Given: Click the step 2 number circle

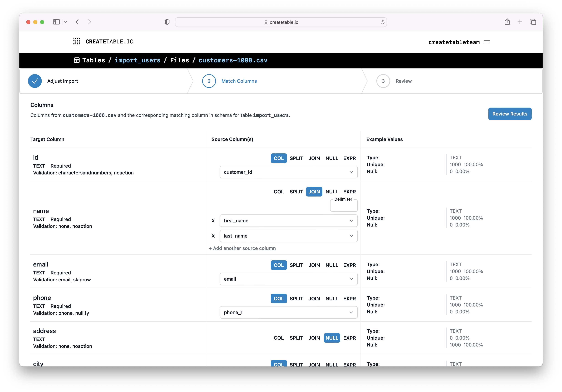Looking at the screenshot, I should click(209, 81).
